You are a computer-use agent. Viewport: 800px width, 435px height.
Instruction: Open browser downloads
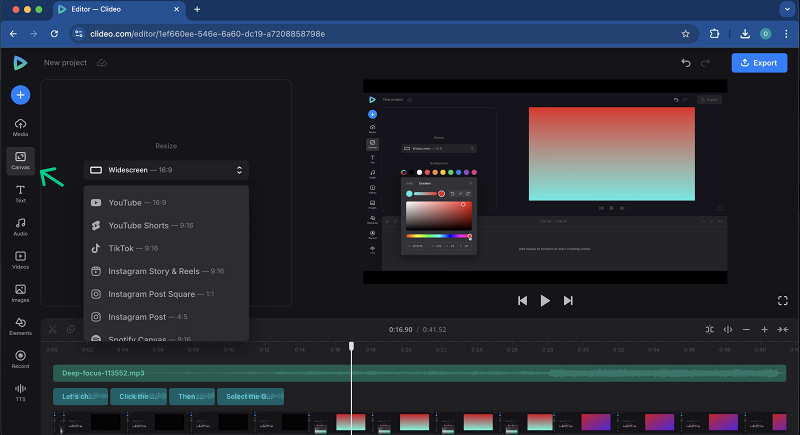click(x=745, y=34)
